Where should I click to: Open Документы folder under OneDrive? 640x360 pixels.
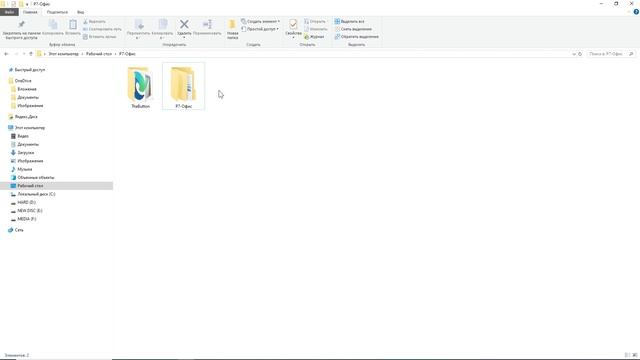(28, 98)
